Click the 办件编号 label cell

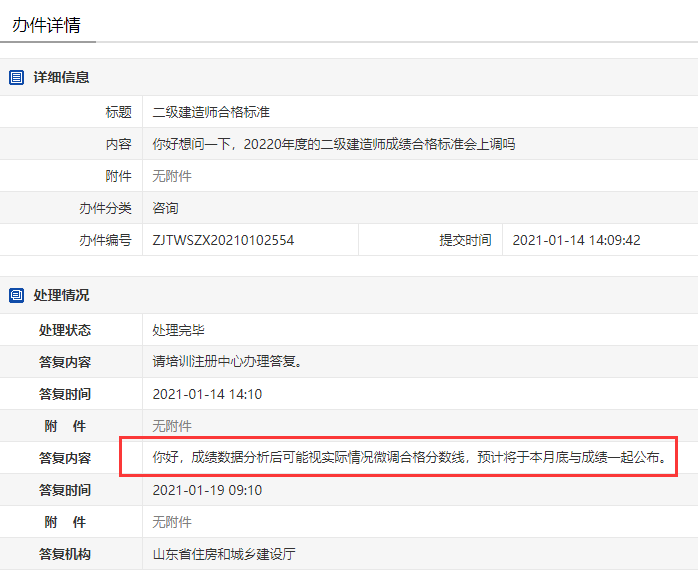click(71, 240)
